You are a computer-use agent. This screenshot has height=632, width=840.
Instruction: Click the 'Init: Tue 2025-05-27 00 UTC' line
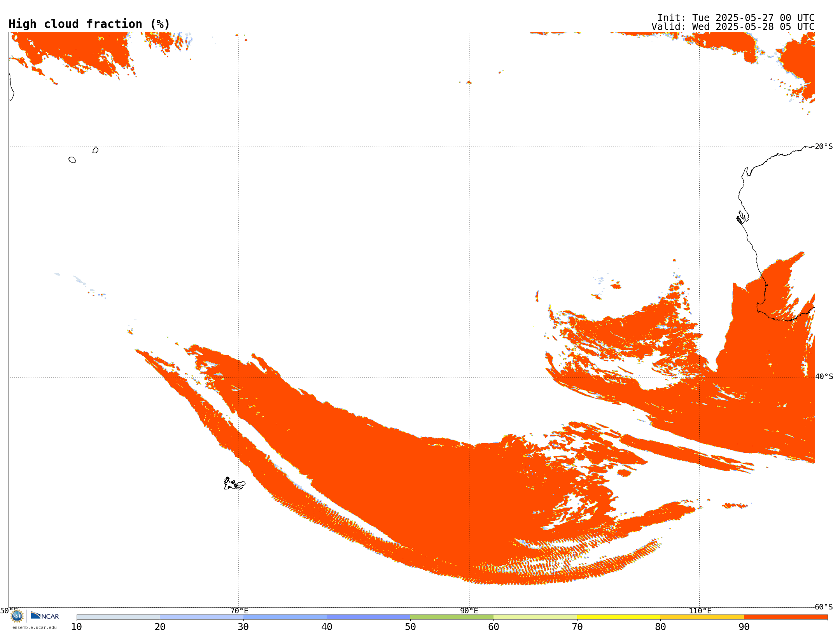(x=735, y=18)
